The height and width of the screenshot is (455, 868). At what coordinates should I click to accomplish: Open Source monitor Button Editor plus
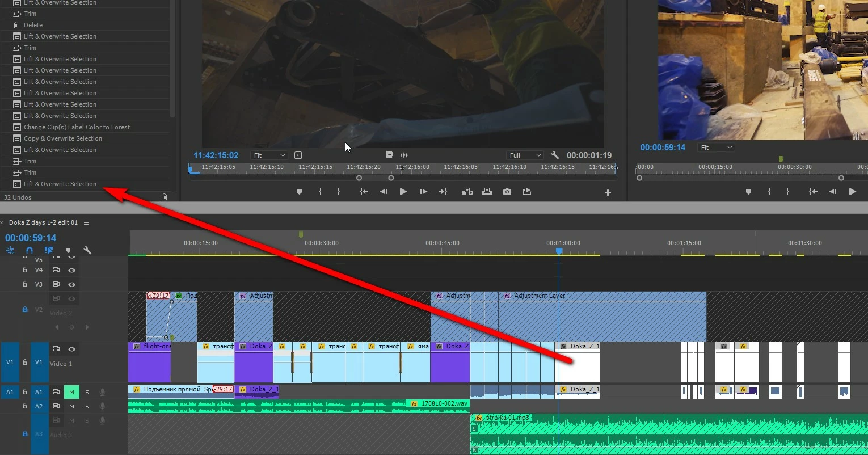coord(608,192)
